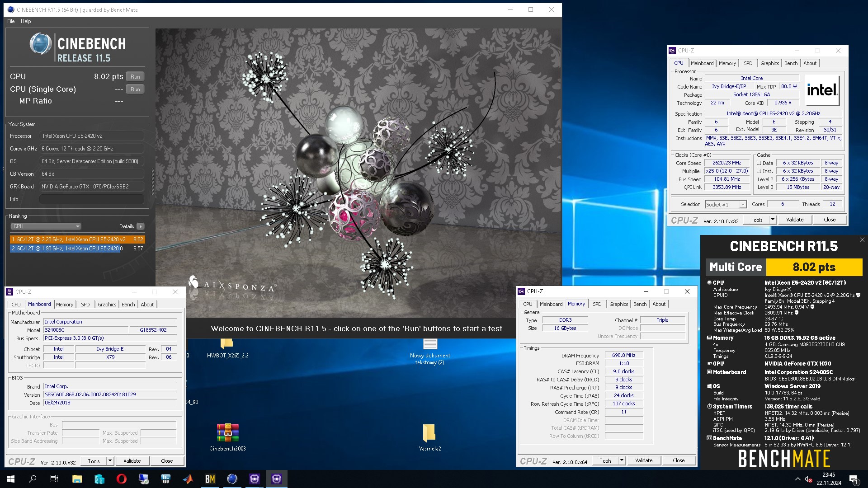Select the Cinebench2003 archive desktop icon
868x488 pixels.
pos(227,437)
